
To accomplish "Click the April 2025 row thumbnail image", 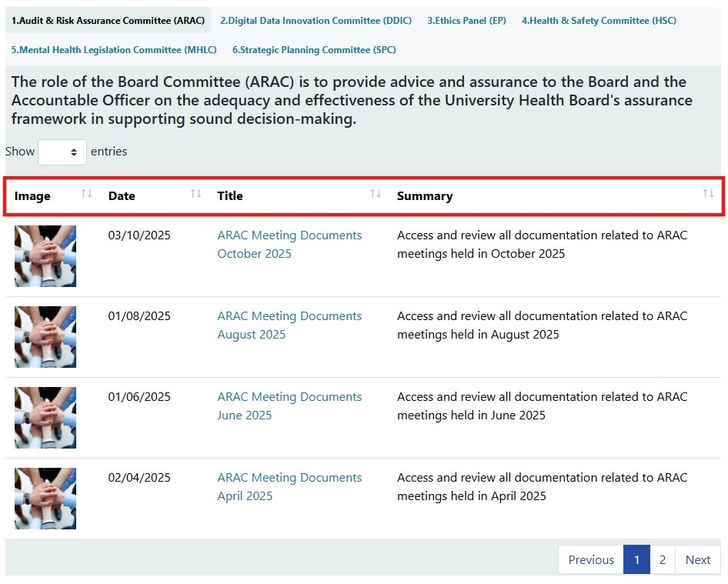I will tap(45, 499).
